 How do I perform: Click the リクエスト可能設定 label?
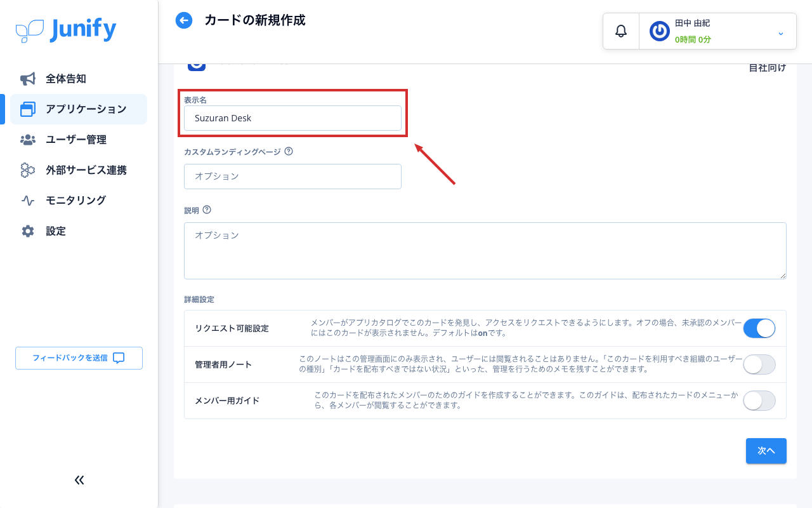pyautogui.click(x=232, y=328)
